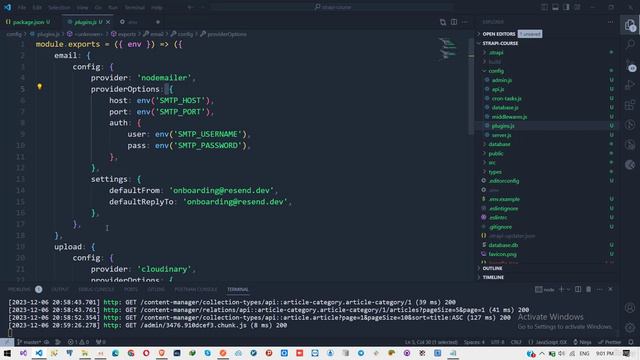Expand the Timeline section
640x360 pixels.
pyautogui.click(x=493, y=277)
